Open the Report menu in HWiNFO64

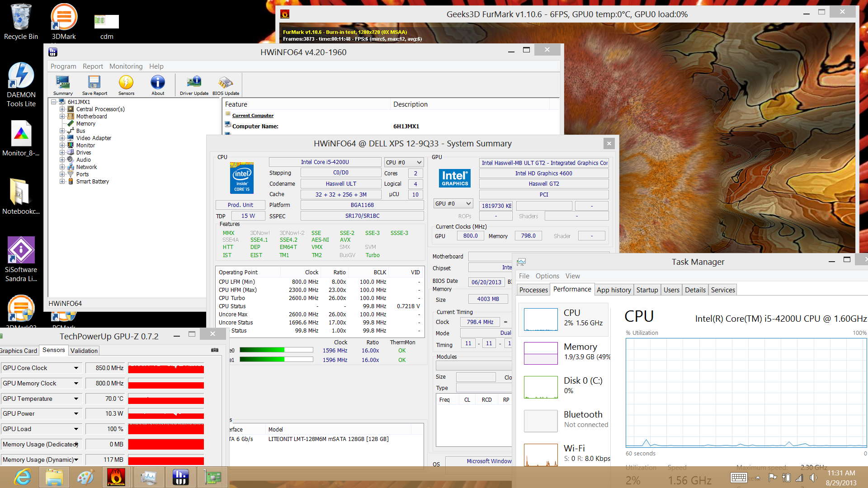click(x=93, y=66)
